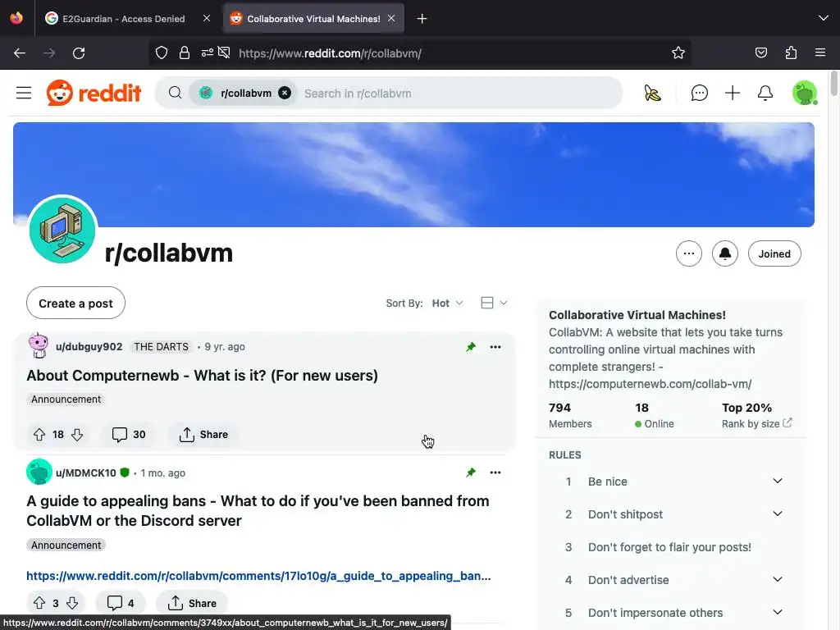Click the search magnifier icon
This screenshot has height=630, width=840.
(176, 94)
